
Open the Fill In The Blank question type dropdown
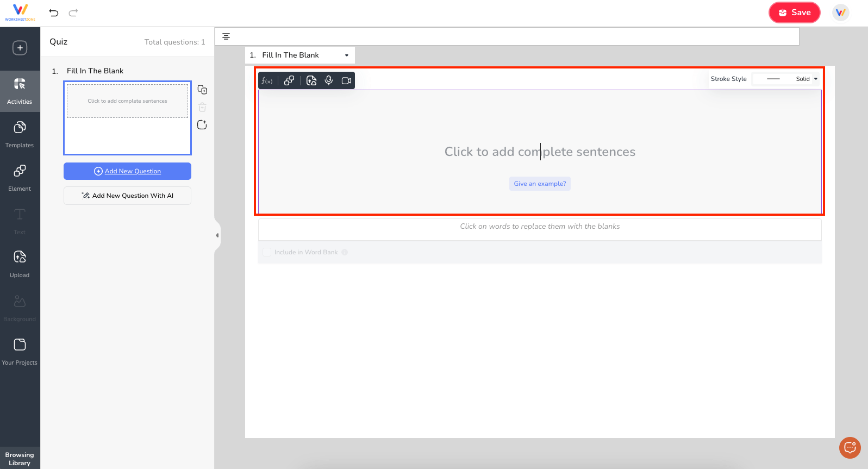(300, 55)
